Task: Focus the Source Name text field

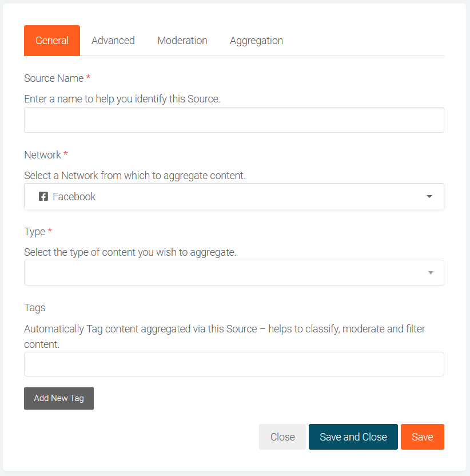Action: coord(234,120)
